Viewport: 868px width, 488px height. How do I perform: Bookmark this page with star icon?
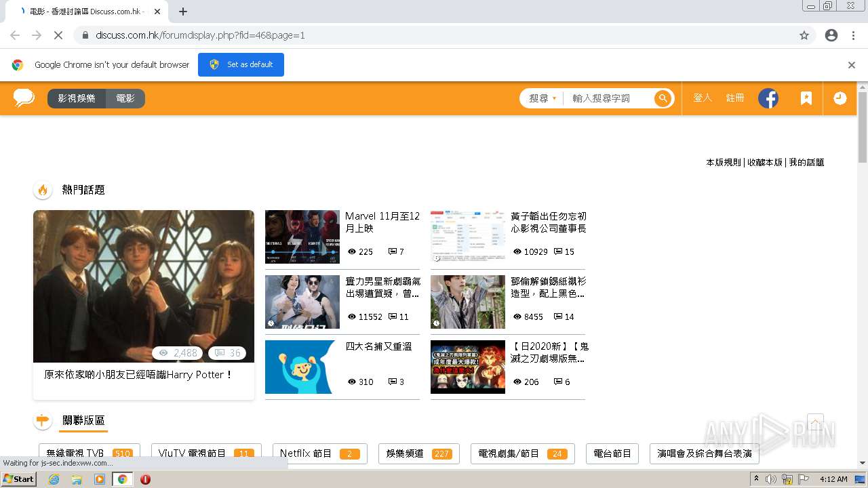804,35
